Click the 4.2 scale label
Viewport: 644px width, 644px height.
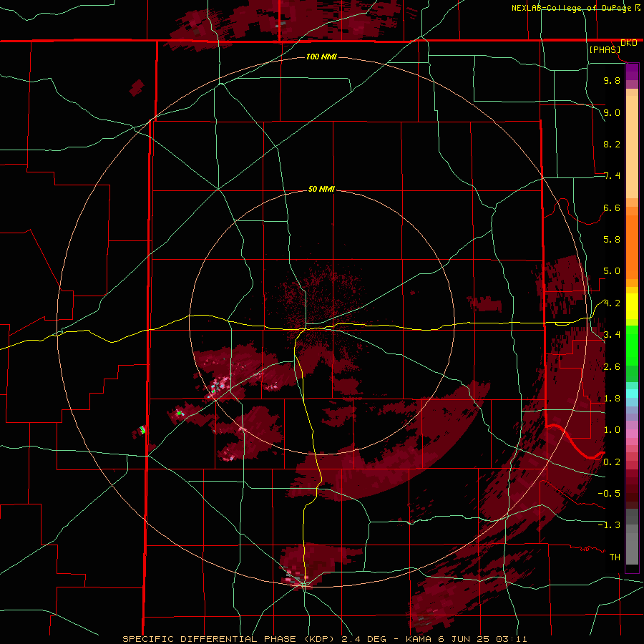point(612,303)
